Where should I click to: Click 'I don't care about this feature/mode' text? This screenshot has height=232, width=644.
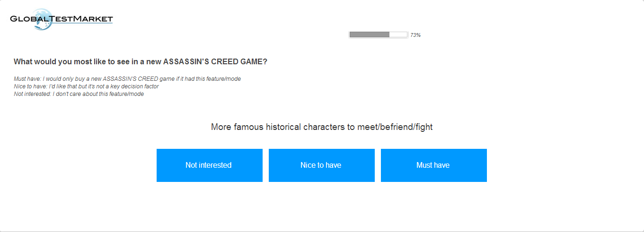tap(98, 94)
